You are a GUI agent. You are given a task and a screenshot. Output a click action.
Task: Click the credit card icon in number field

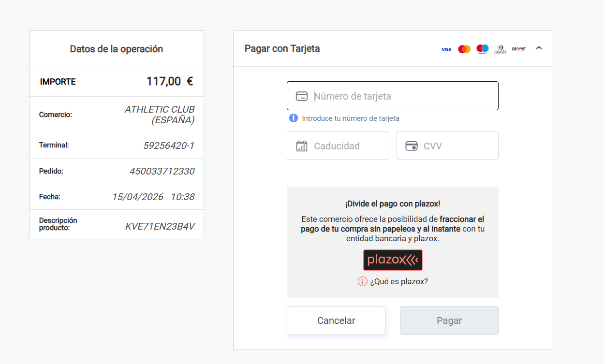302,96
